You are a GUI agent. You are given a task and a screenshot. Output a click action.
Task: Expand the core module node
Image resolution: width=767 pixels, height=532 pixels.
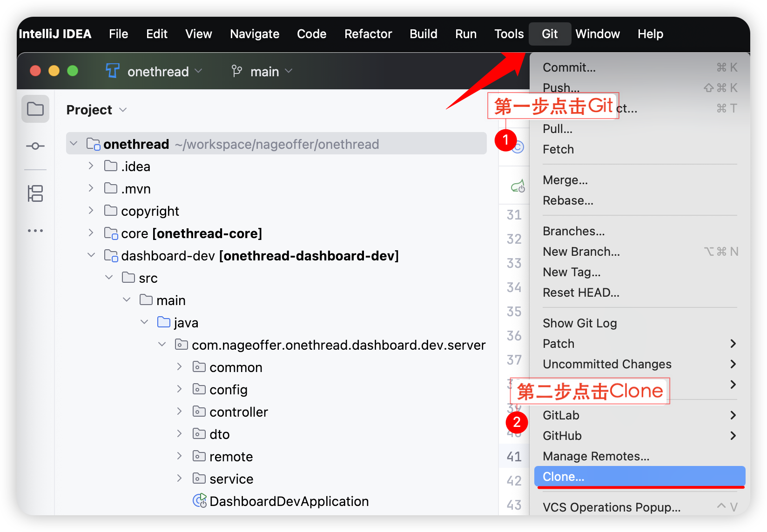click(91, 233)
